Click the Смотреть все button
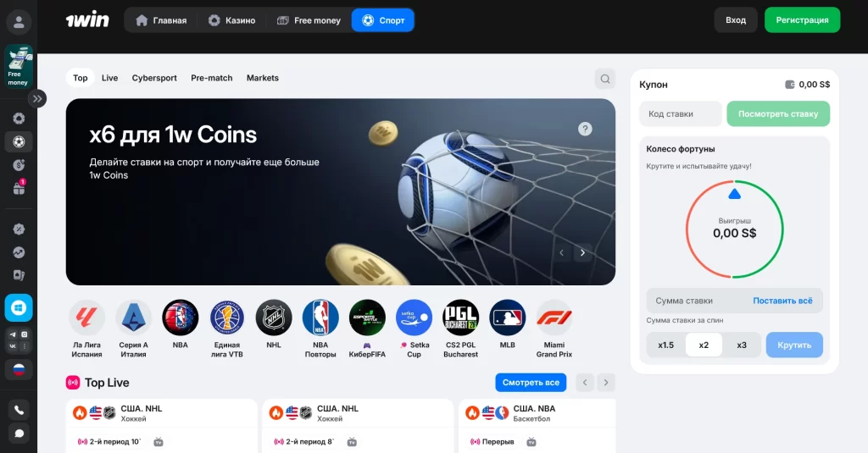The image size is (868, 453). pyautogui.click(x=531, y=382)
